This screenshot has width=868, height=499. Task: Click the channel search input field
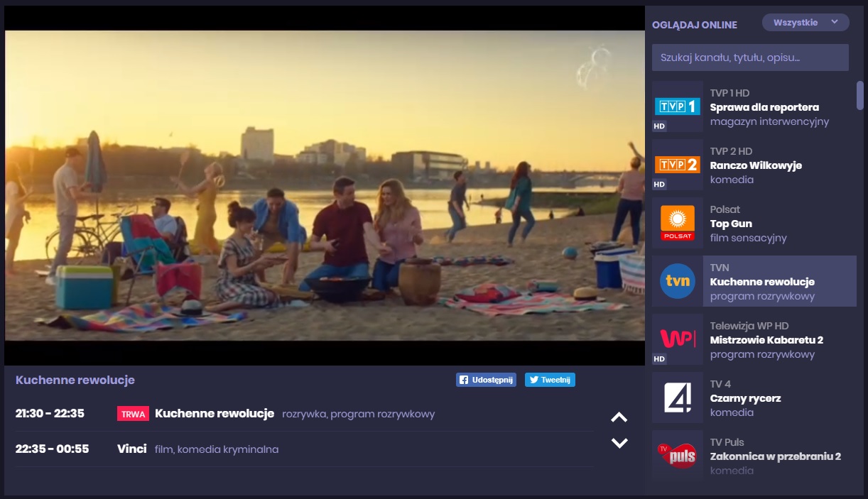coord(750,57)
